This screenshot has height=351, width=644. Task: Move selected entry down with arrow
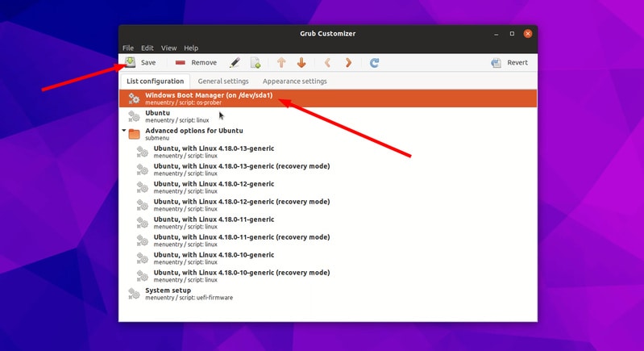coord(301,62)
